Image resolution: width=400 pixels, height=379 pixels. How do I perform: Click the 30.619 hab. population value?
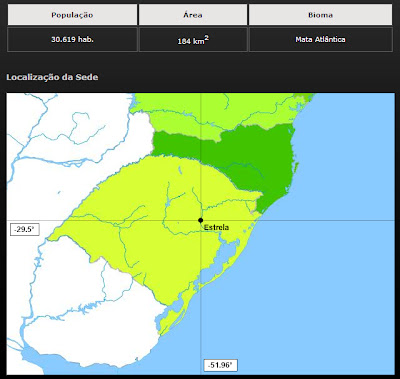click(72, 39)
